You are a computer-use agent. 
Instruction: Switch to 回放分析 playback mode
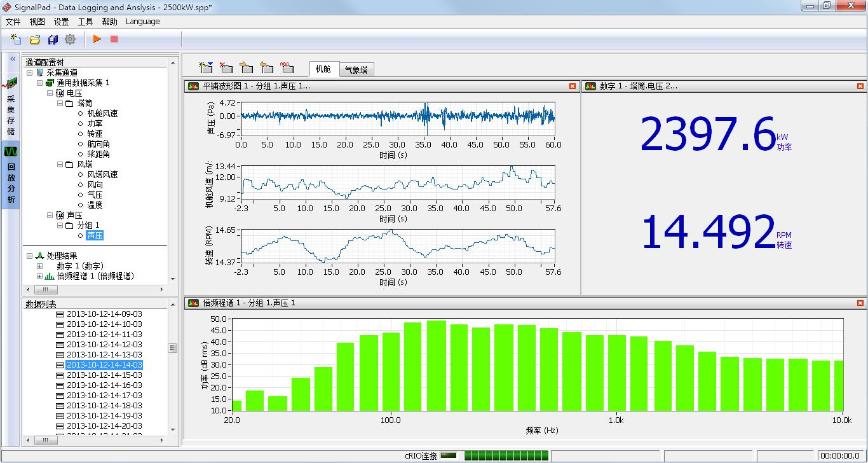pos(10,176)
